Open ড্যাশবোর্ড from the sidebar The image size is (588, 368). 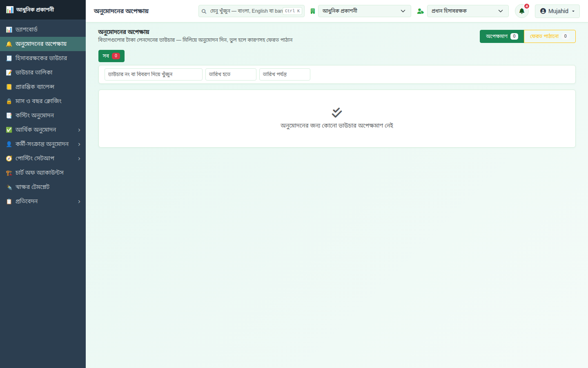43,29
